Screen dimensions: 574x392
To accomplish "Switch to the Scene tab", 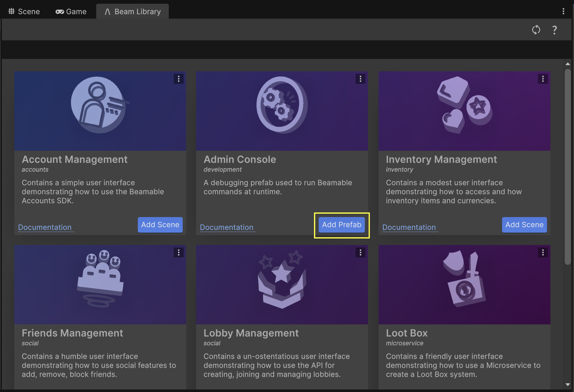I will point(24,12).
